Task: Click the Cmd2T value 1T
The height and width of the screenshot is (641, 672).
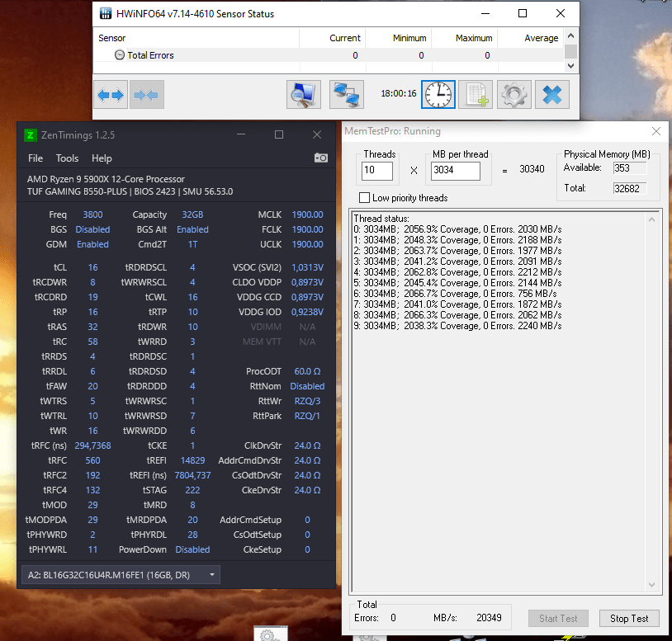Action: pos(192,244)
